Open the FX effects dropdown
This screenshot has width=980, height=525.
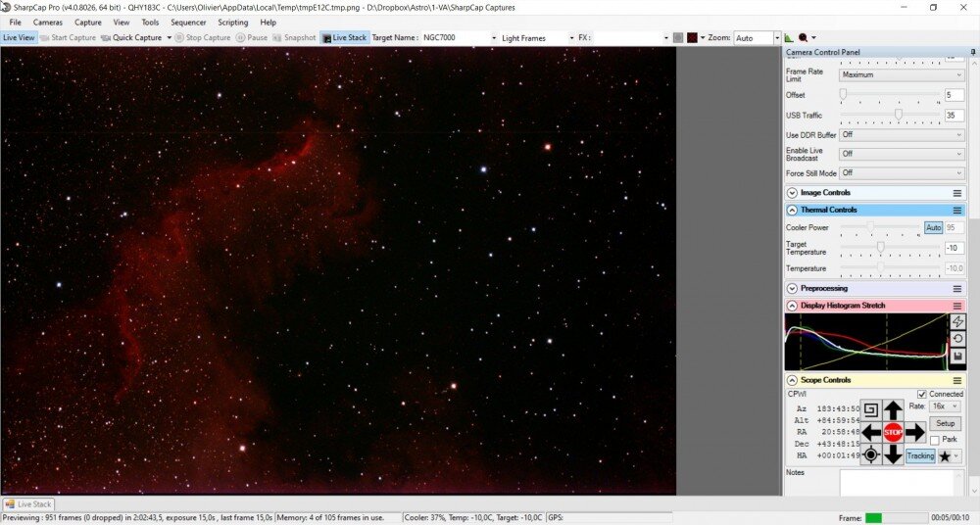(x=665, y=38)
